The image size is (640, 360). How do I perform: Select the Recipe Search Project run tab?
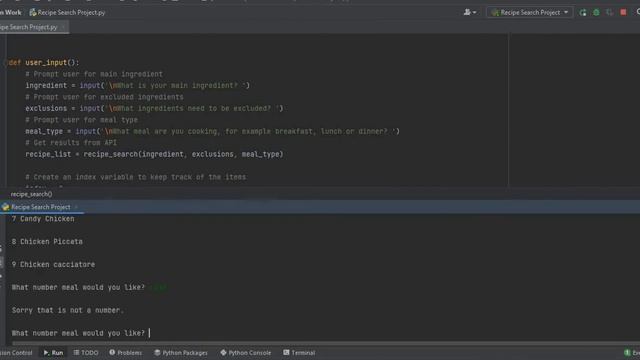40,207
